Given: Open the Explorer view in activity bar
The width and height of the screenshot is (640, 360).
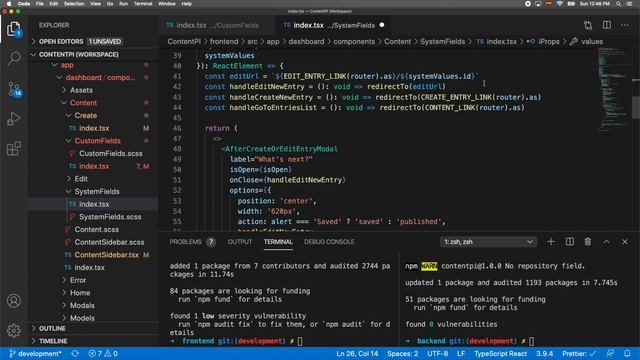Looking at the screenshot, I should [x=14, y=29].
